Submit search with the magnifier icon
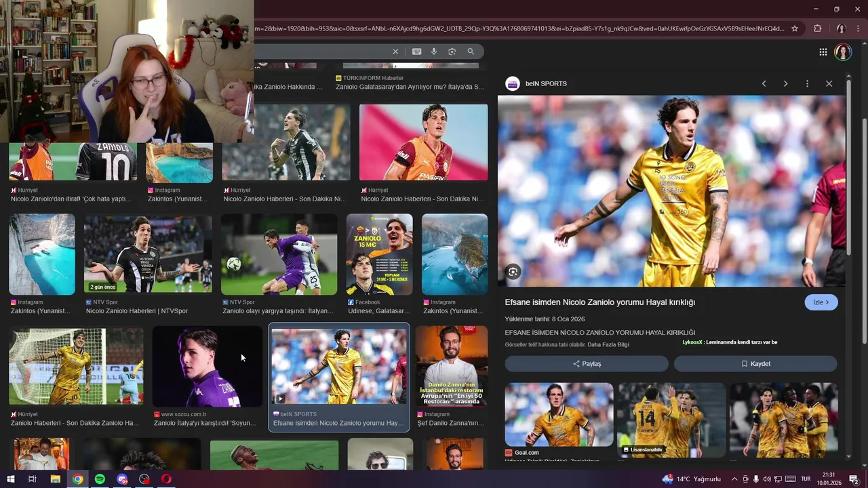This screenshot has height=488, width=868. click(471, 52)
